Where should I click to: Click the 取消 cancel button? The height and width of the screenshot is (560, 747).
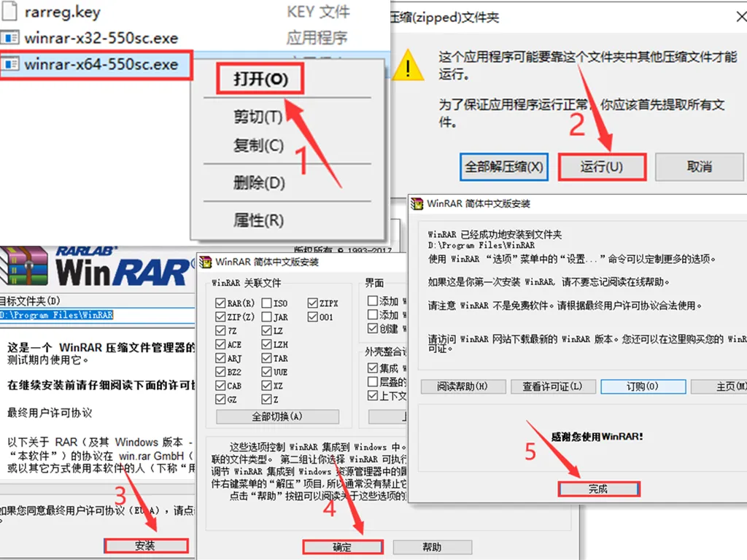coord(700,167)
